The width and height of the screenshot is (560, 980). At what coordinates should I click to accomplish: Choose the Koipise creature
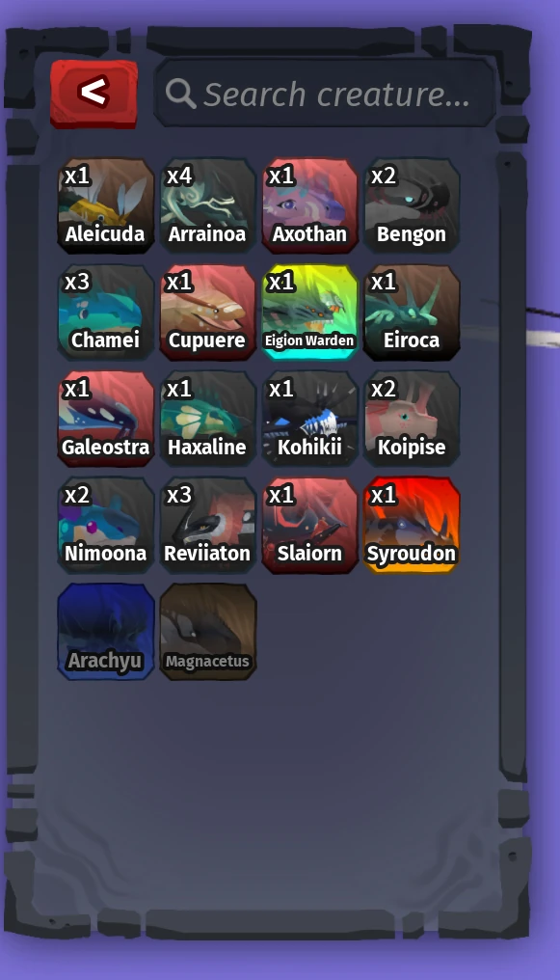click(412, 419)
